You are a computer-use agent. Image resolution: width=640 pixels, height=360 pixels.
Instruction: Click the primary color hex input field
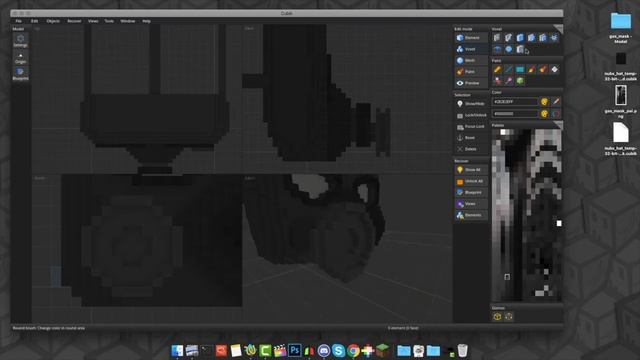(x=515, y=102)
